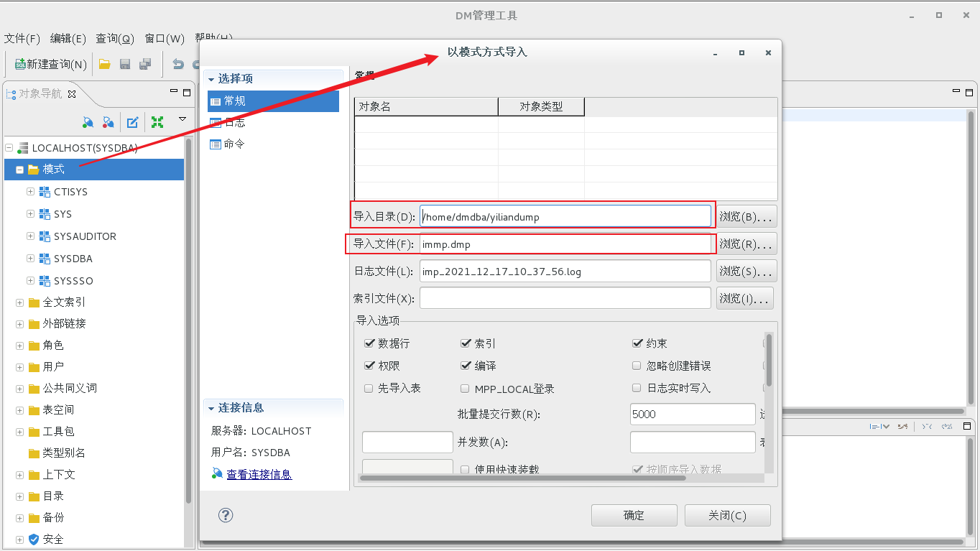This screenshot has width=980, height=551.
Task: Uncheck the 约束 checkbox
Action: click(637, 343)
